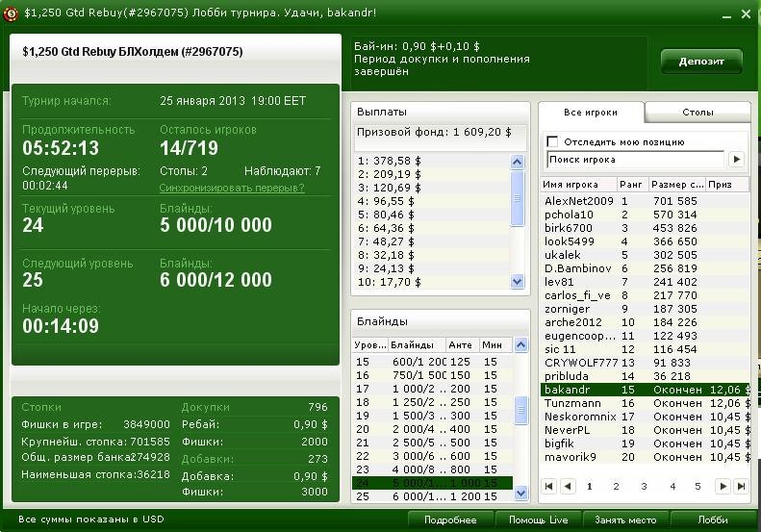This screenshot has height=532, width=761.
Task: Click the poker chip app icon in title bar
Action: coord(11,13)
